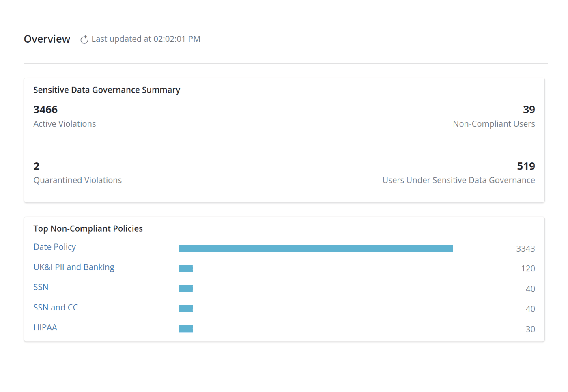Click the 2 Quarantined Violations count
568x392 pixels.
[37, 166]
